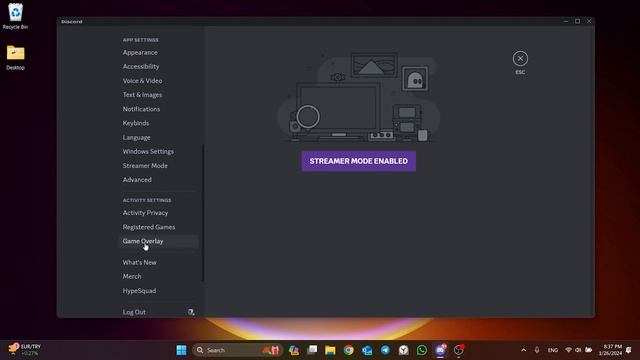Click the icon beside Log Out
Viewport: 640px width, 360px height.
pyautogui.click(x=191, y=312)
